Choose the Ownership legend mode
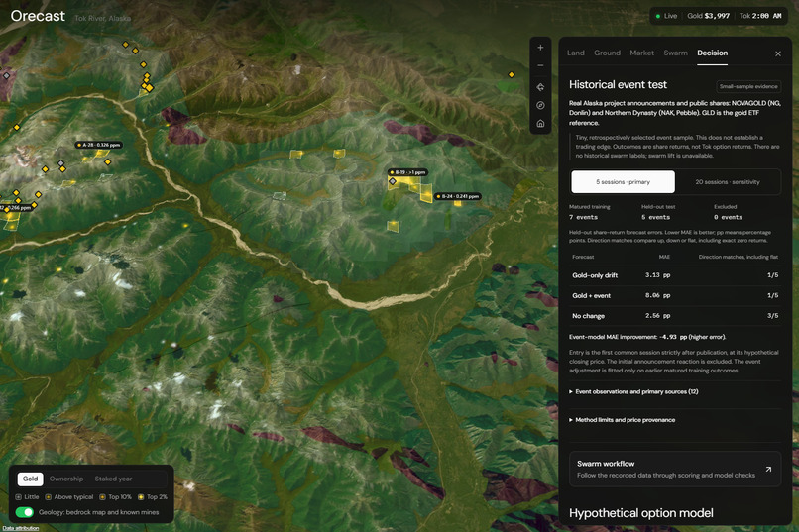 [x=66, y=479]
